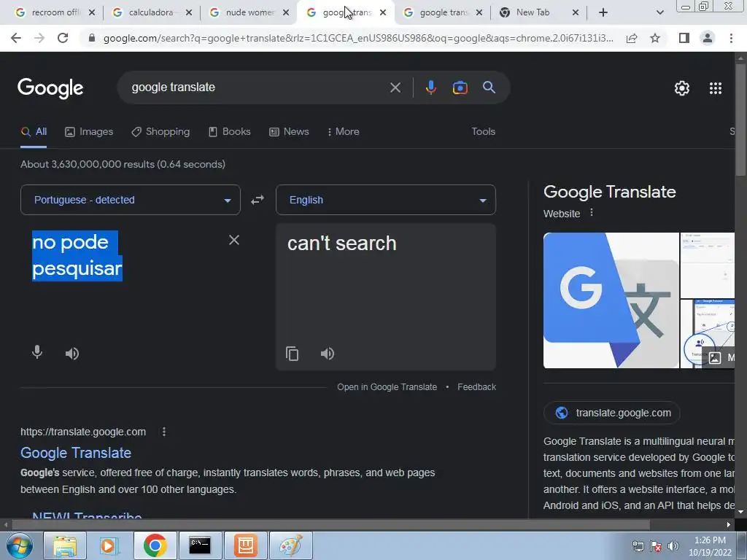Switch to News results
This screenshot has height=560, width=747.
tap(289, 132)
